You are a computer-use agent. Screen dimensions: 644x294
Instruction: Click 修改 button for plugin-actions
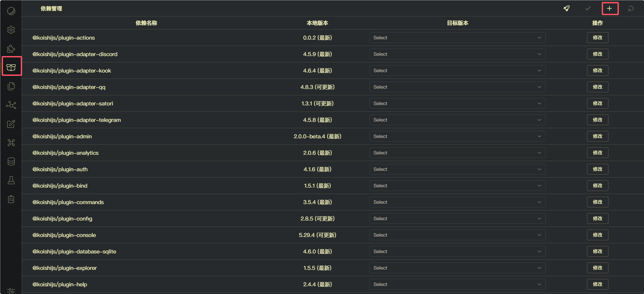tap(597, 38)
